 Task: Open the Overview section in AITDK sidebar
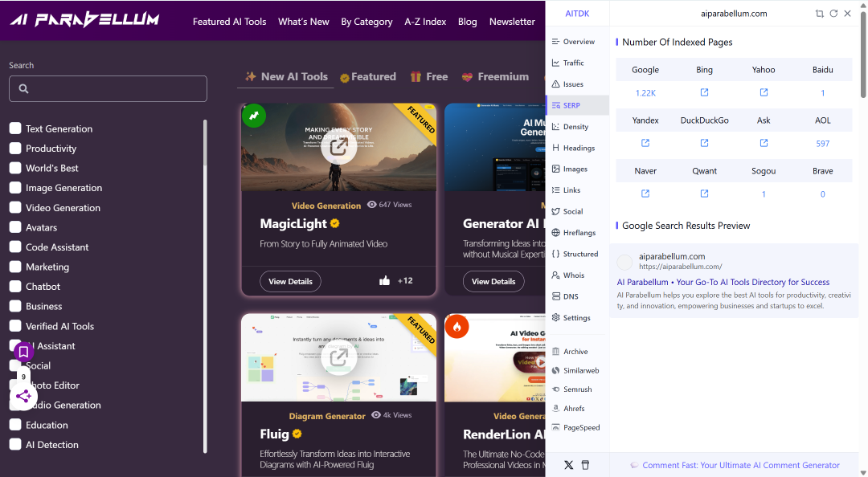click(x=577, y=42)
